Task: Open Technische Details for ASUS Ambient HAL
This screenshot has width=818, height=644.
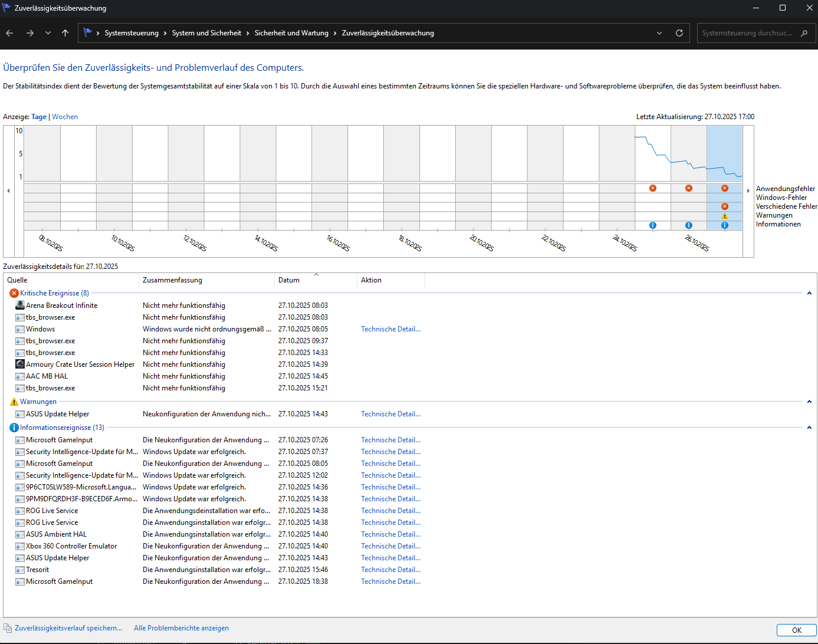Action: tap(391, 534)
